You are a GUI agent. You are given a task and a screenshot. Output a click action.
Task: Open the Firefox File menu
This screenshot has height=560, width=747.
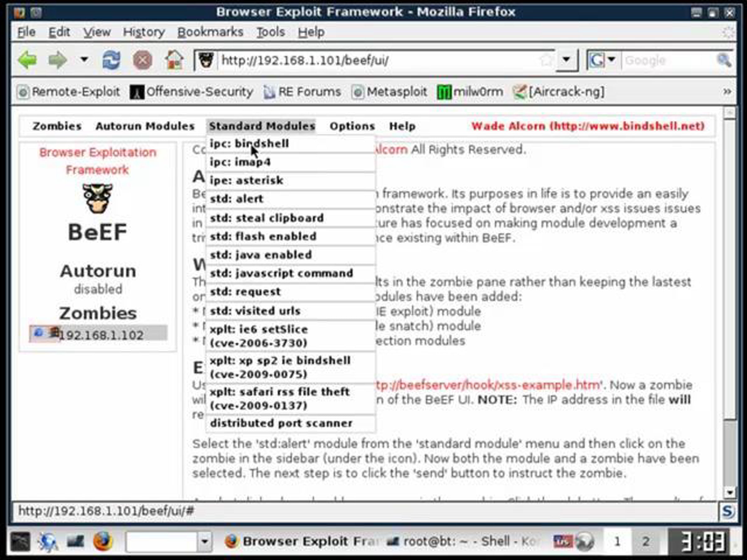[x=26, y=32]
